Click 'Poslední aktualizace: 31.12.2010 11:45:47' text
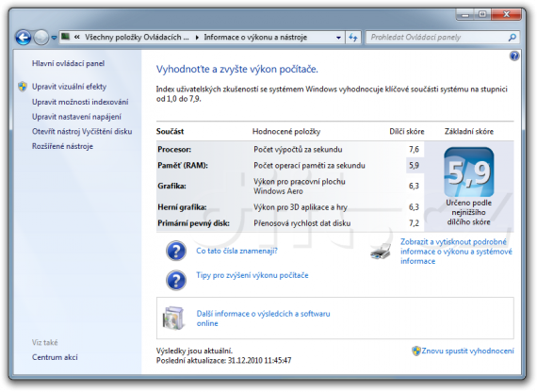Image resolution: width=537 pixels, height=392 pixels. 223,361
